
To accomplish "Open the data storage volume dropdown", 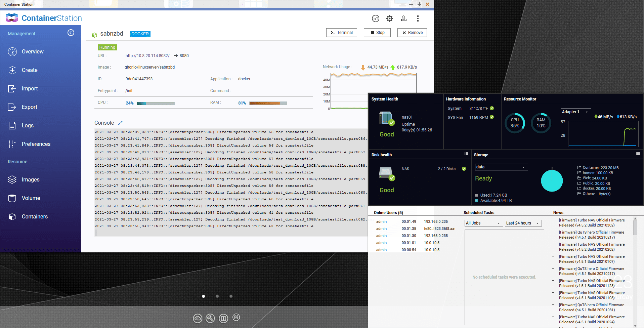I will click(x=502, y=167).
